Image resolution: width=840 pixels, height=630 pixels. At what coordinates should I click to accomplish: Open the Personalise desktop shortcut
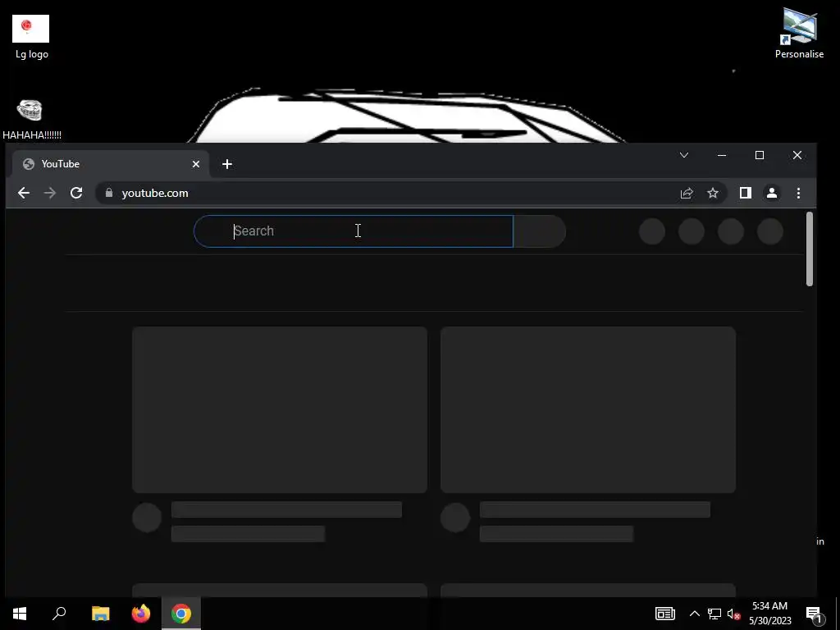(x=799, y=33)
